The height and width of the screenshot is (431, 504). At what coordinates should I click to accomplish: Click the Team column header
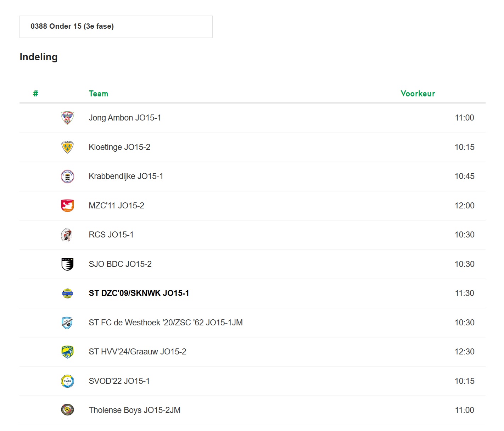[x=99, y=94]
